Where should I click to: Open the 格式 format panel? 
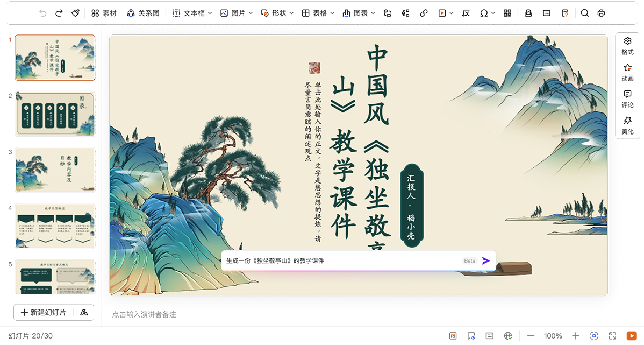point(627,46)
